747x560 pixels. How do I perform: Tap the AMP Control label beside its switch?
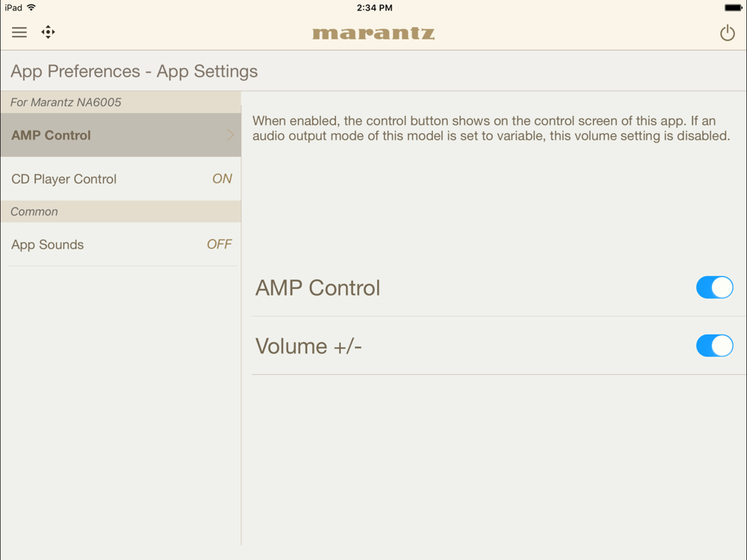tap(317, 287)
